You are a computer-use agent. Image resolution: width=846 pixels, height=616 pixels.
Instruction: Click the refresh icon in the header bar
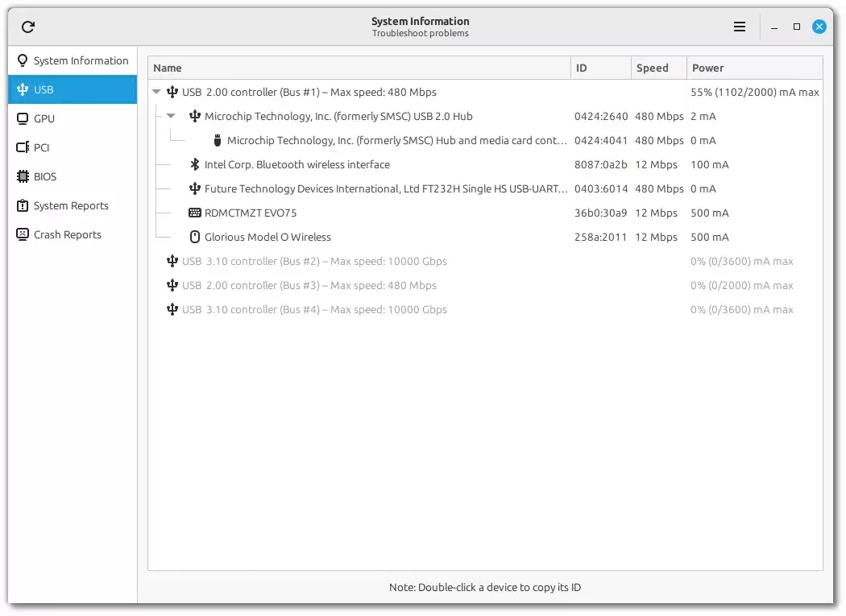pos(27,26)
